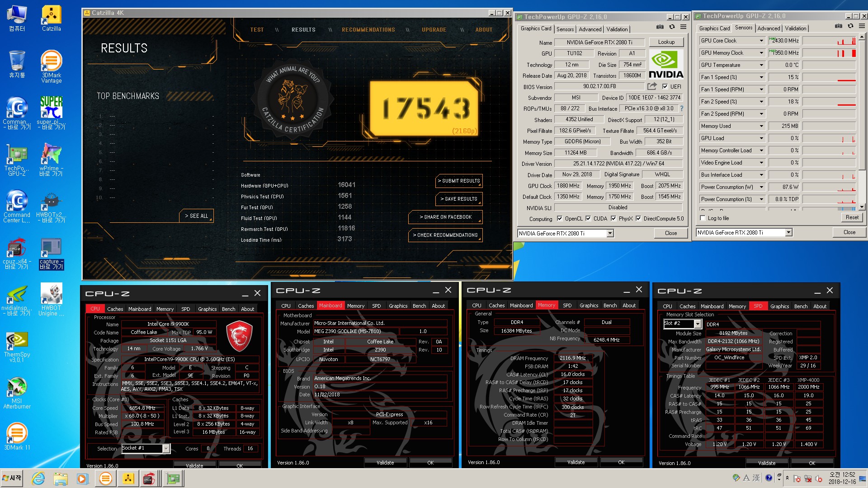The width and height of the screenshot is (868, 488).
Task: Expand the Socket #1 selection dropdown in CPU-Z
Action: 166,448
